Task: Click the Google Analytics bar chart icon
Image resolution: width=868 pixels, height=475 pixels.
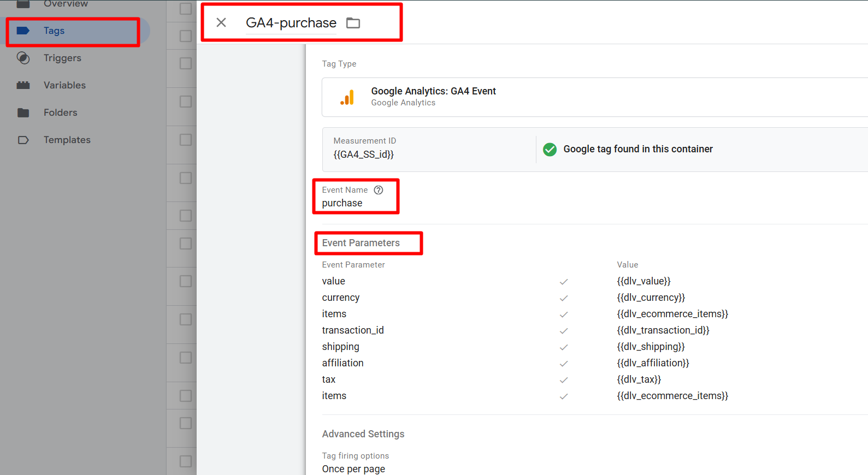Action: 347,97
